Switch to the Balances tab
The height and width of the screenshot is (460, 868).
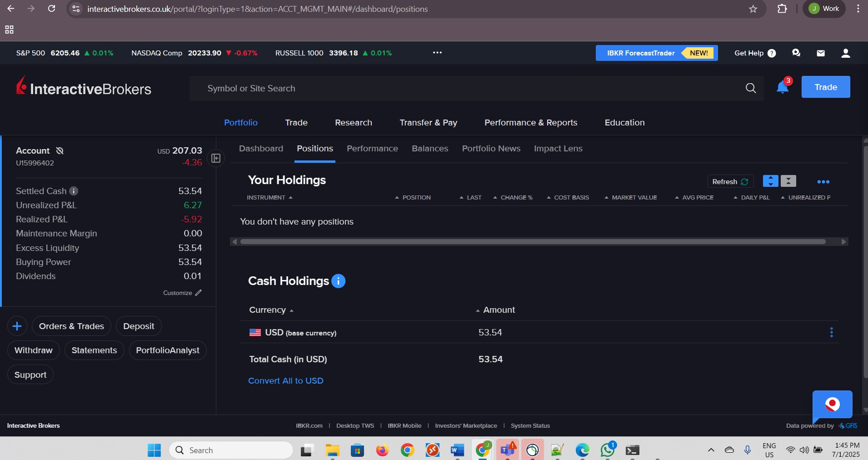click(430, 149)
